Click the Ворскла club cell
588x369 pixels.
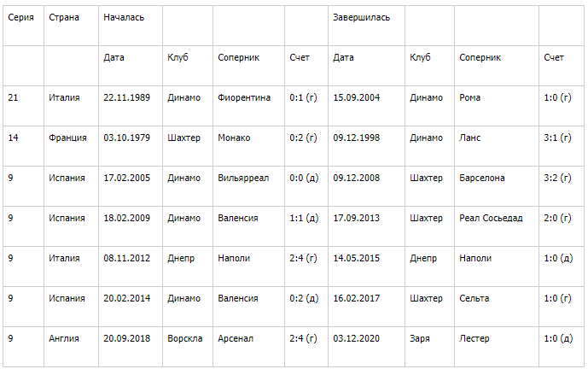click(185, 338)
